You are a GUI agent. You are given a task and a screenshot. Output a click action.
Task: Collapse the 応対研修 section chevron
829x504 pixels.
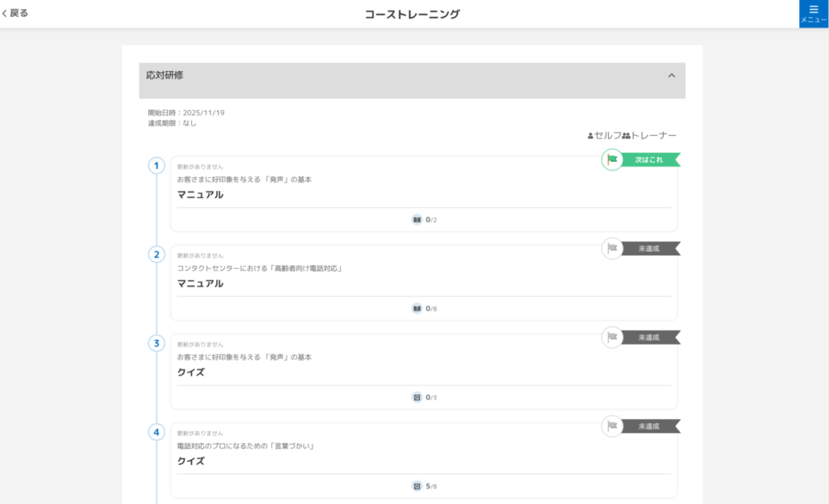[671, 75]
